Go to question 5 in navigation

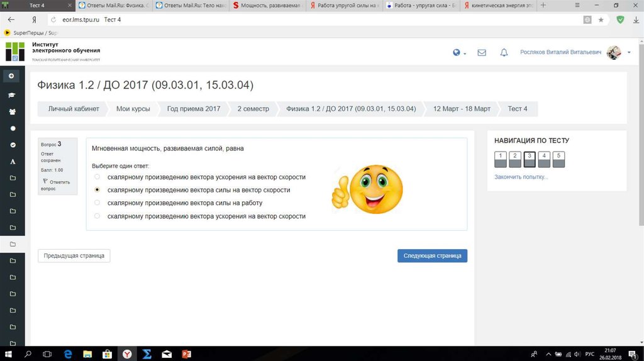[558, 158]
